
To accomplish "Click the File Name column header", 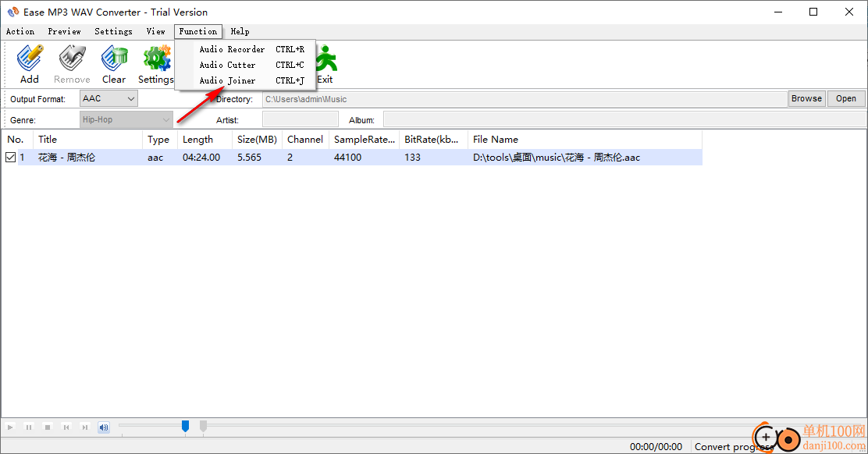I will click(x=585, y=140).
